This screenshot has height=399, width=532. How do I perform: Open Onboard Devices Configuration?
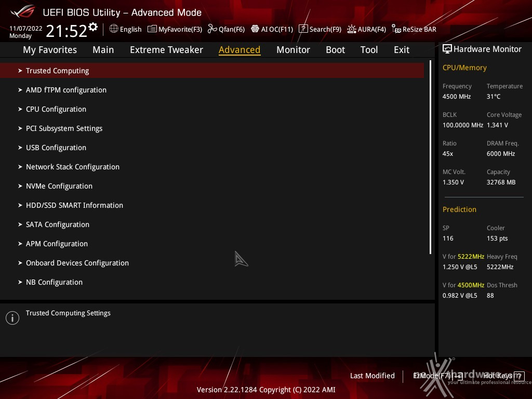tap(77, 263)
